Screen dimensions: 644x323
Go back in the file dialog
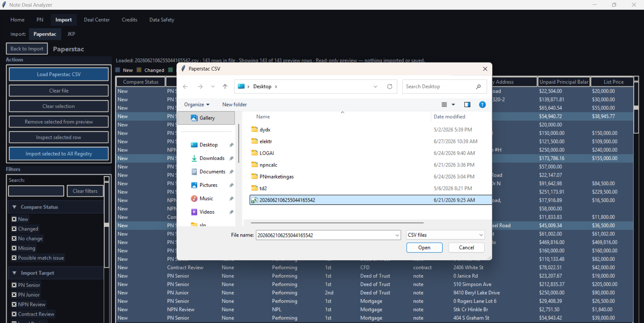pos(185,87)
